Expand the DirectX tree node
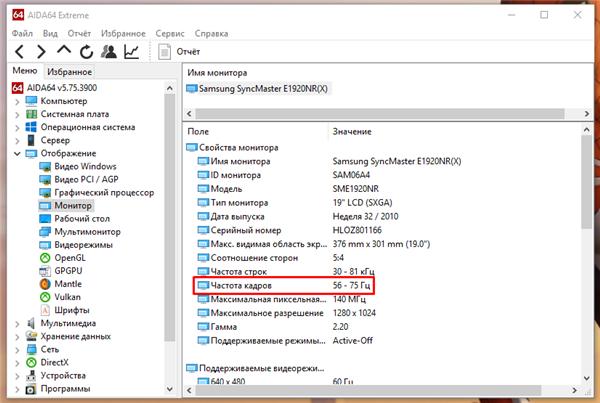Screen dimensions: 600x403 pyautogui.click(x=17, y=363)
